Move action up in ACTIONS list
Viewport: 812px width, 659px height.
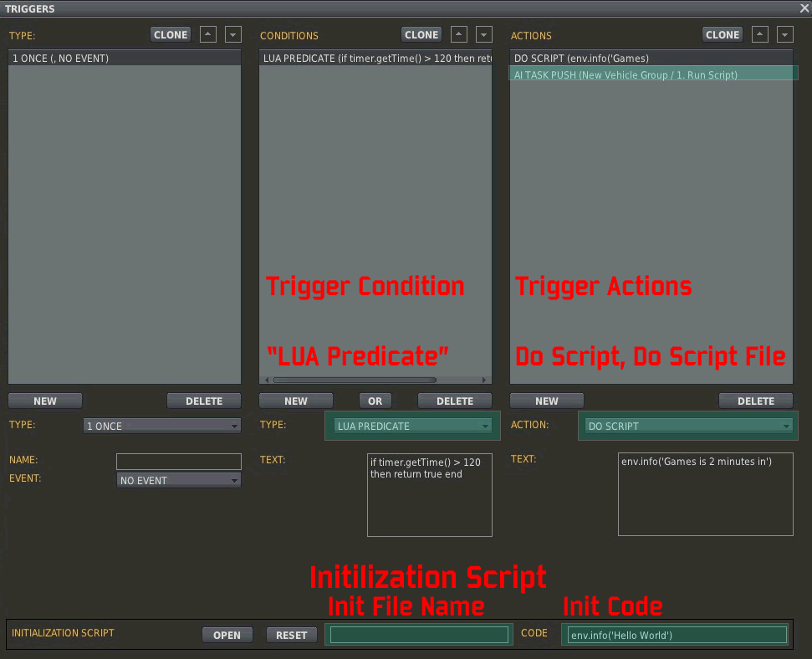click(x=759, y=35)
